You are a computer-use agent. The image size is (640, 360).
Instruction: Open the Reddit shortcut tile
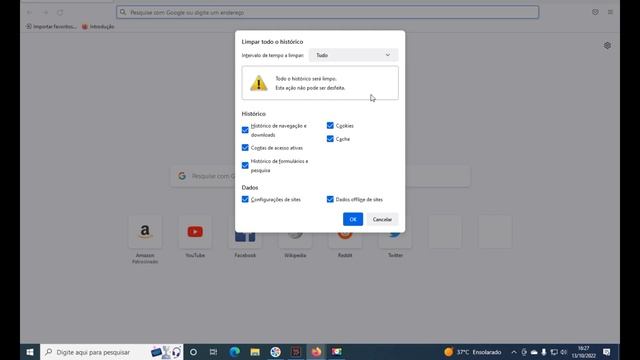tap(345, 241)
